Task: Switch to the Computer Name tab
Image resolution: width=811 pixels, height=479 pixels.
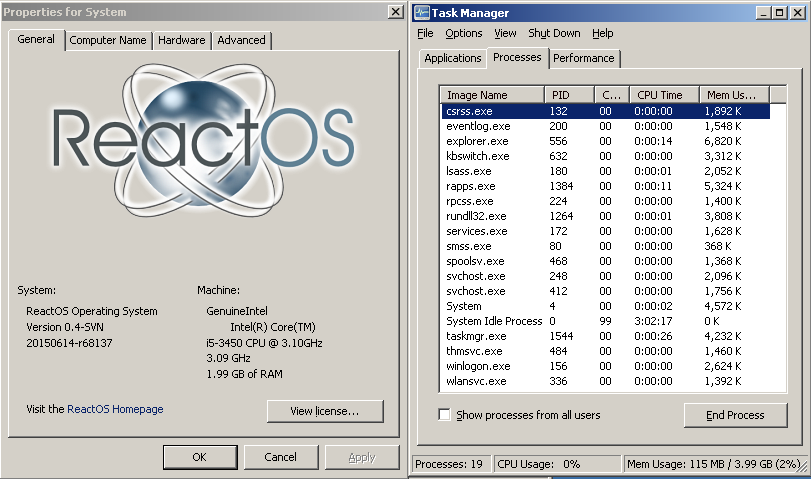Action: click(108, 40)
